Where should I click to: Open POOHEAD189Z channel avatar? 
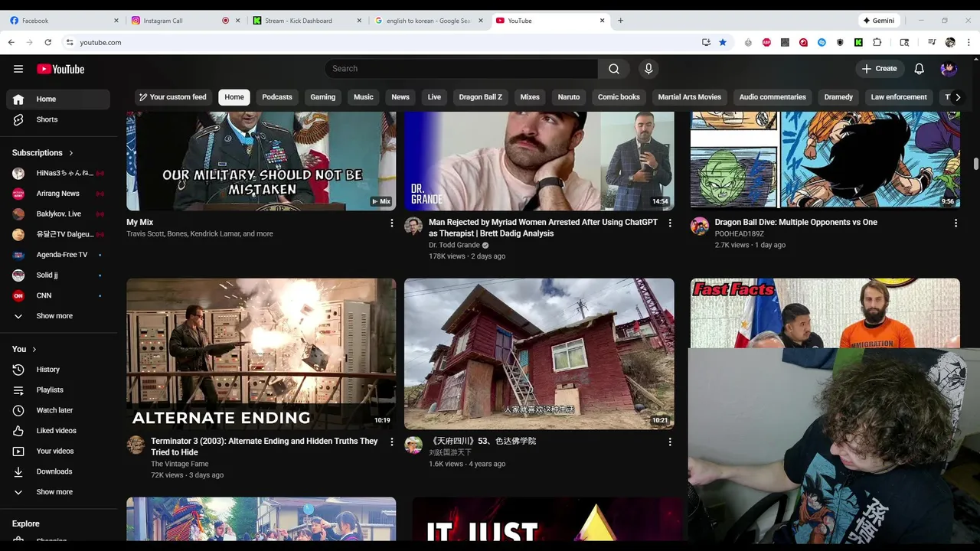(x=700, y=226)
